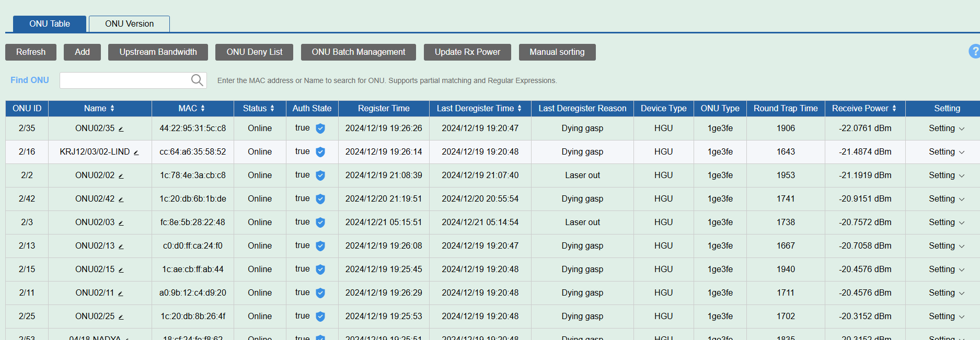Expand Setting dropdown for ONU 2/3

coord(947,222)
